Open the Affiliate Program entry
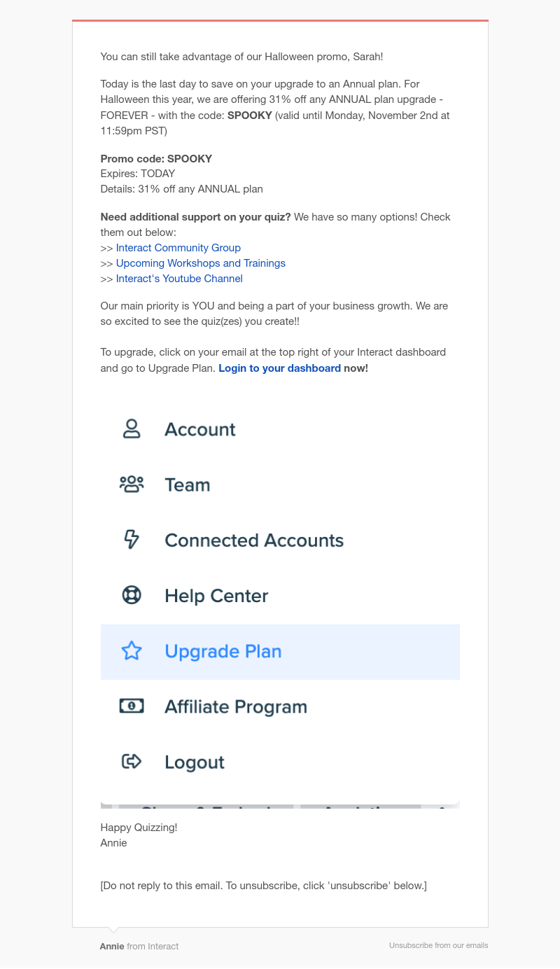The width and height of the screenshot is (560, 969). pyautogui.click(x=280, y=706)
